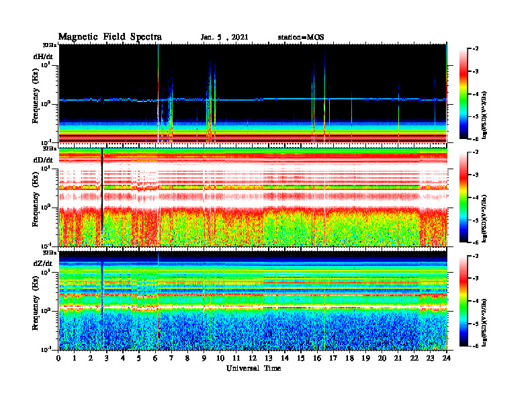
Task: Click hour tick label "23" on time axis
Action: 430,359
